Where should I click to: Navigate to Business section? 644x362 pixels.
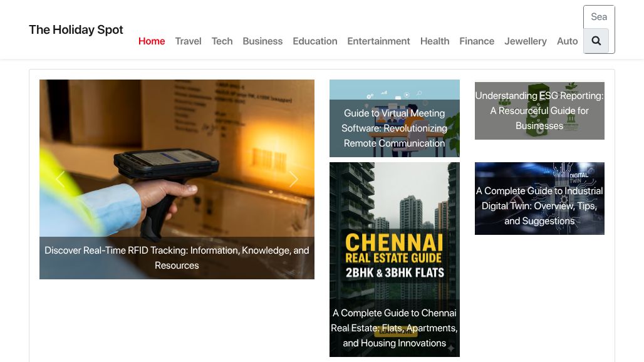pyautogui.click(x=262, y=41)
